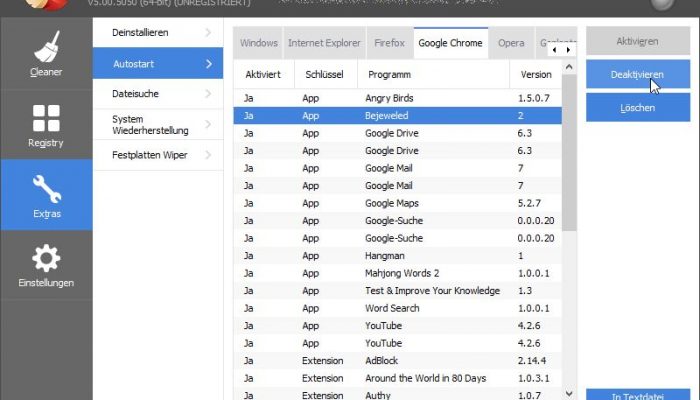The width and height of the screenshot is (700, 400).
Task: Open the Cleaner section broom icon
Action: coord(46,47)
